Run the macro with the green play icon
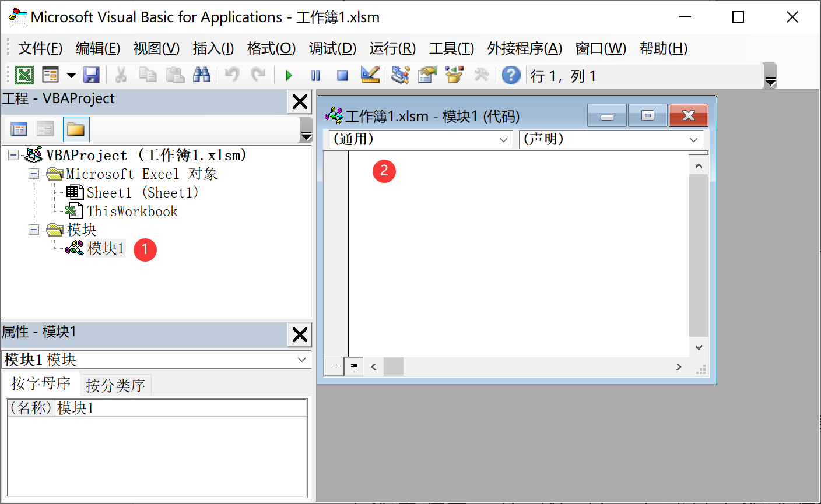 click(289, 75)
